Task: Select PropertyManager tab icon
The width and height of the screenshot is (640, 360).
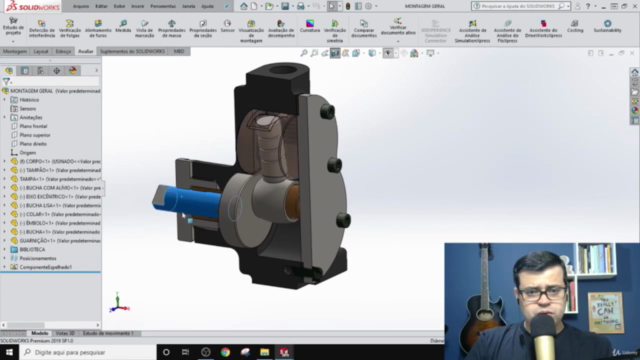Action: [x=24, y=71]
